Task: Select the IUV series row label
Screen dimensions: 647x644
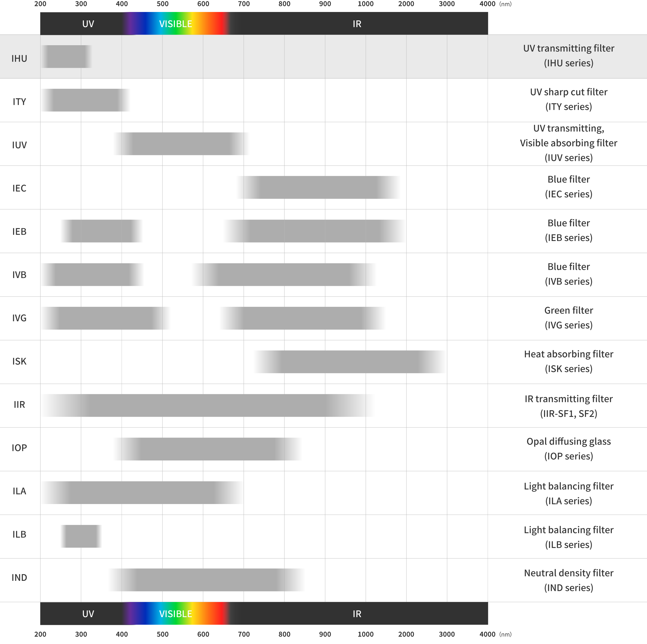Action: (19, 145)
